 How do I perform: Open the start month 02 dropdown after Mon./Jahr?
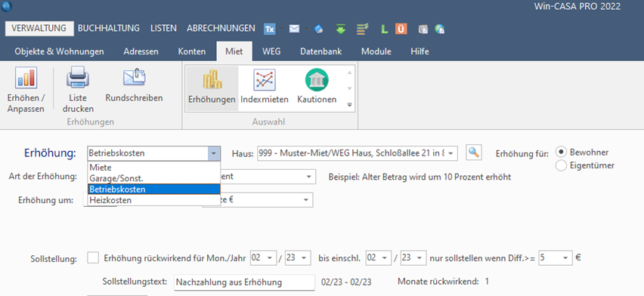point(269,258)
